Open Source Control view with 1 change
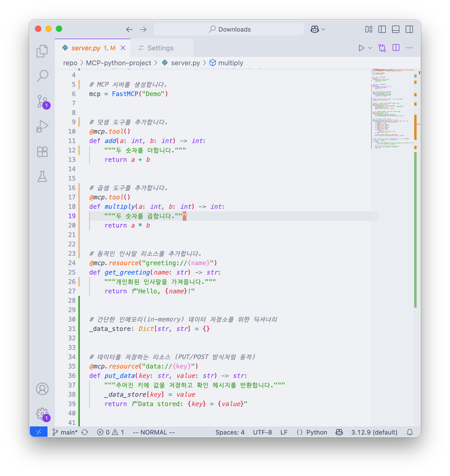450x476 pixels. coord(42,102)
